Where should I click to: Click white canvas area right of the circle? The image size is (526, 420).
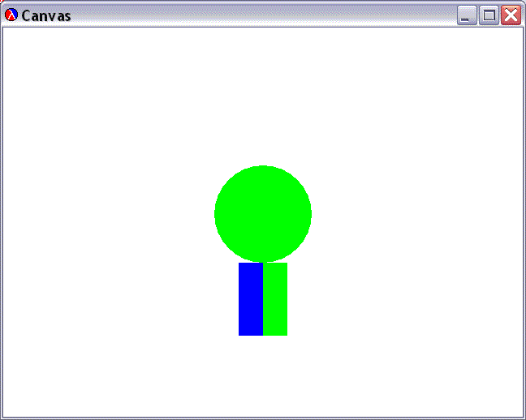click(414, 214)
